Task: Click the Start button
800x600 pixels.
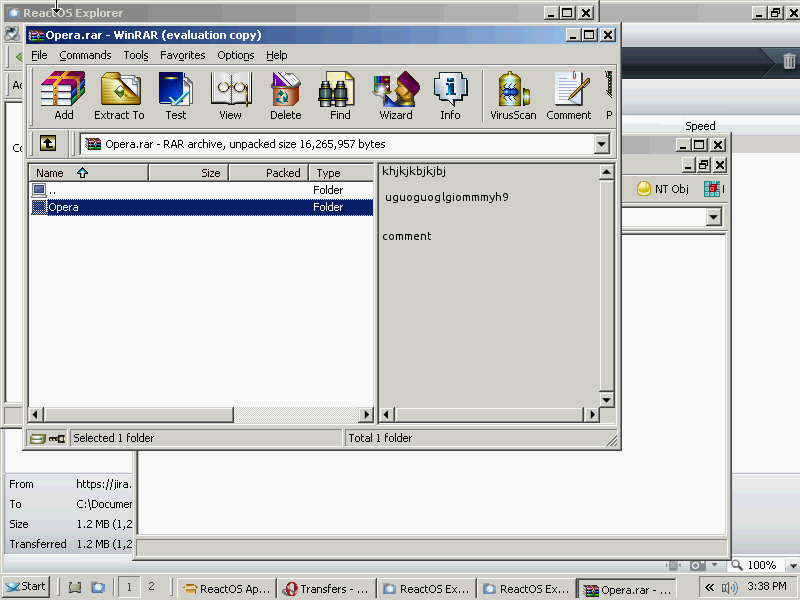Action: point(26,587)
